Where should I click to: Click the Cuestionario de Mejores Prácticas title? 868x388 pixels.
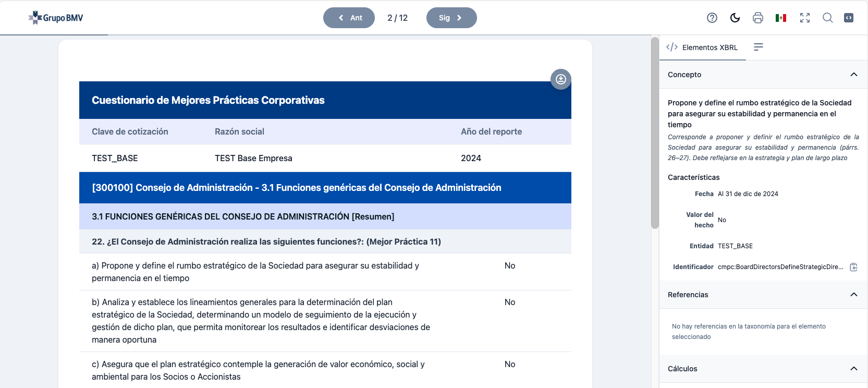tap(208, 100)
